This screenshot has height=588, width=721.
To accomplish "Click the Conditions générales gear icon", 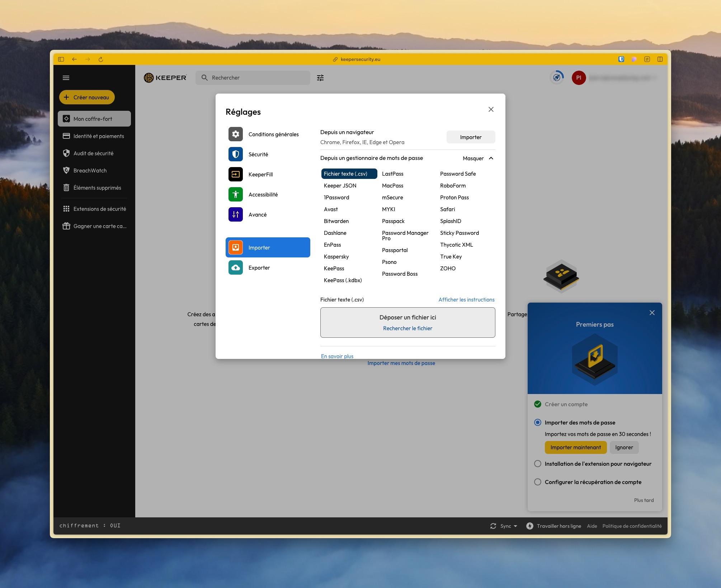I will tap(236, 134).
